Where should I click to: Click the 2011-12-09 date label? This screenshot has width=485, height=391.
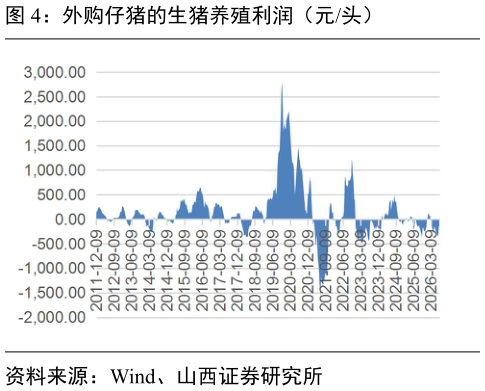point(97,270)
